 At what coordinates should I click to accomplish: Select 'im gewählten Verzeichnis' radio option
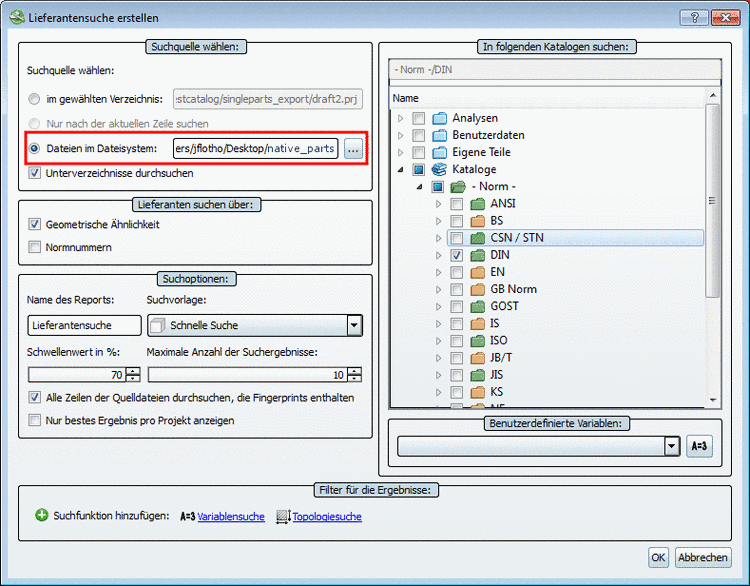[x=34, y=99]
